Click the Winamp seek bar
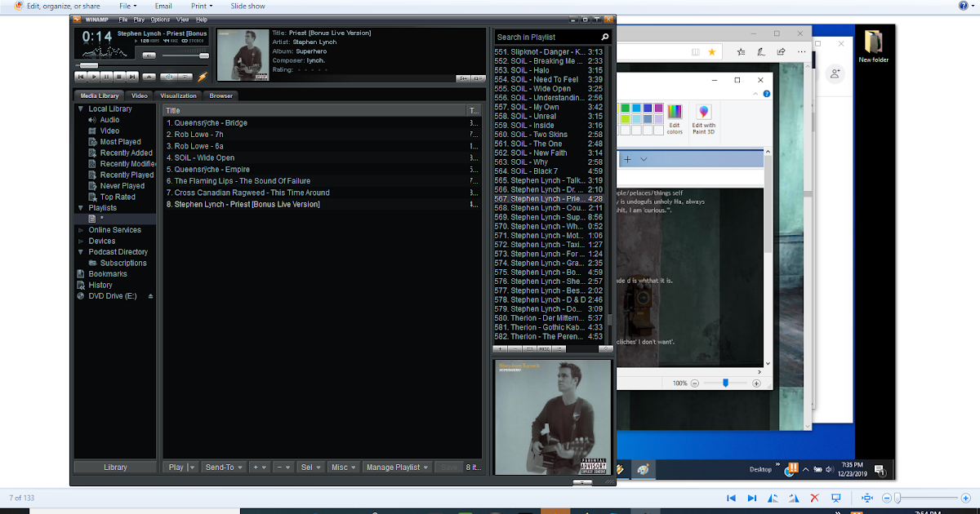980x514 pixels. [x=141, y=65]
